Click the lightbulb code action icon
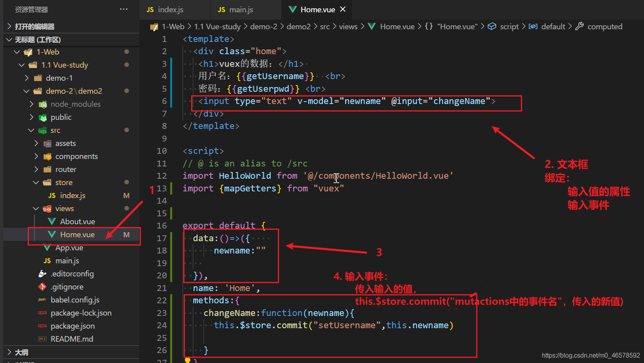Image resolution: width=644 pixels, height=363 pixels. 188,360
